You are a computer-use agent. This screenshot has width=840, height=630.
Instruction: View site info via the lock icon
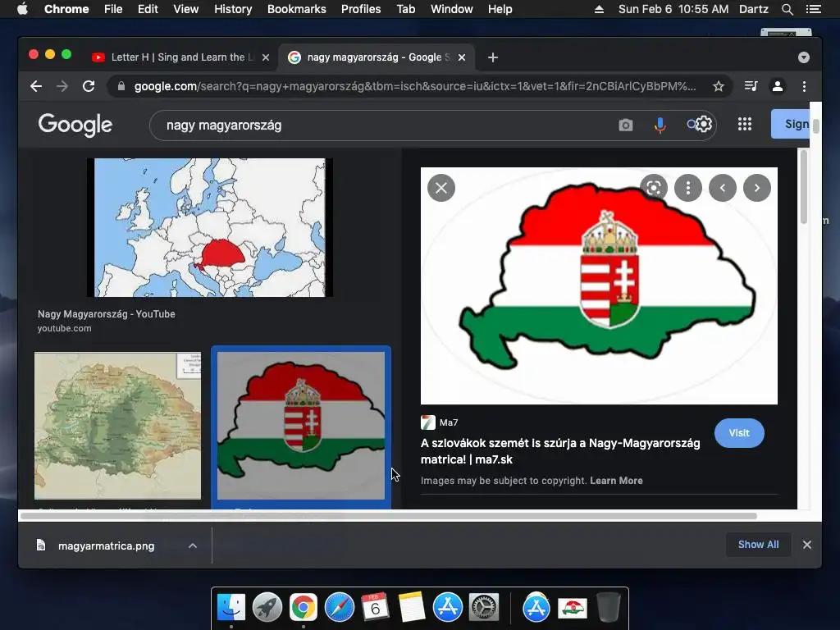click(x=121, y=86)
